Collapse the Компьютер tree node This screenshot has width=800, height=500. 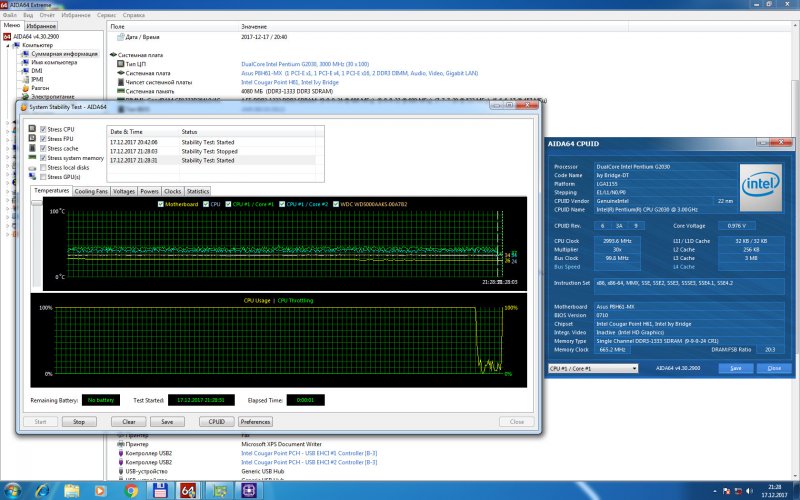tap(10, 45)
